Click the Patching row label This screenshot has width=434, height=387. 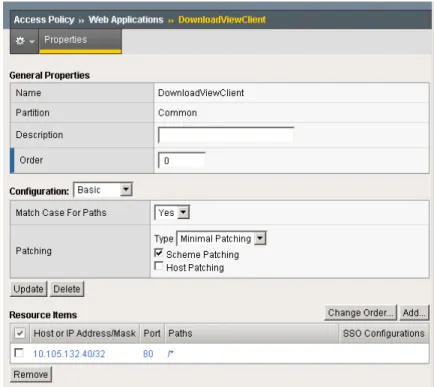tap(34, 251)
